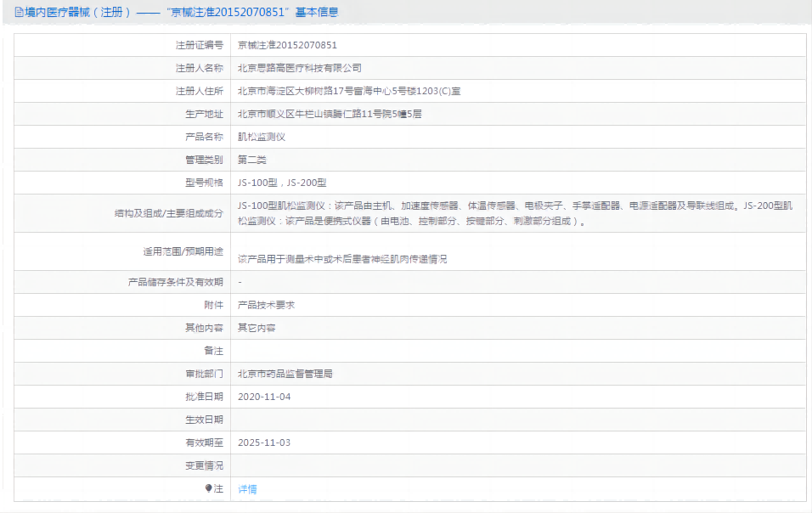This screenshot has width=812, height=513.
Task: Click the intended use description text
Action: pyautogui.click(x=341, y=258)
